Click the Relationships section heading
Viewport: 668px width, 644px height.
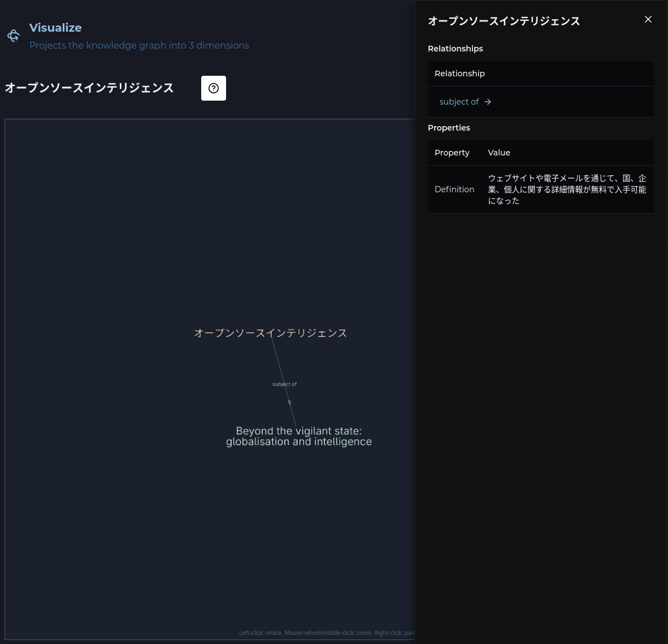[455, 49]
